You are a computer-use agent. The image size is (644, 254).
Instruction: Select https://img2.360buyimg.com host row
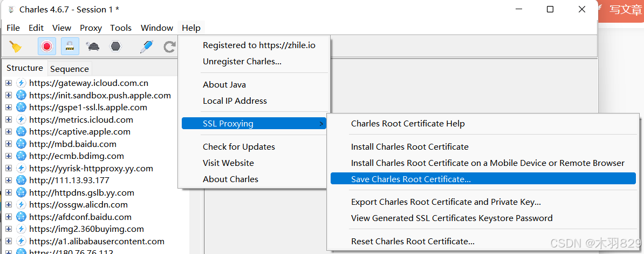pos(87,229)
